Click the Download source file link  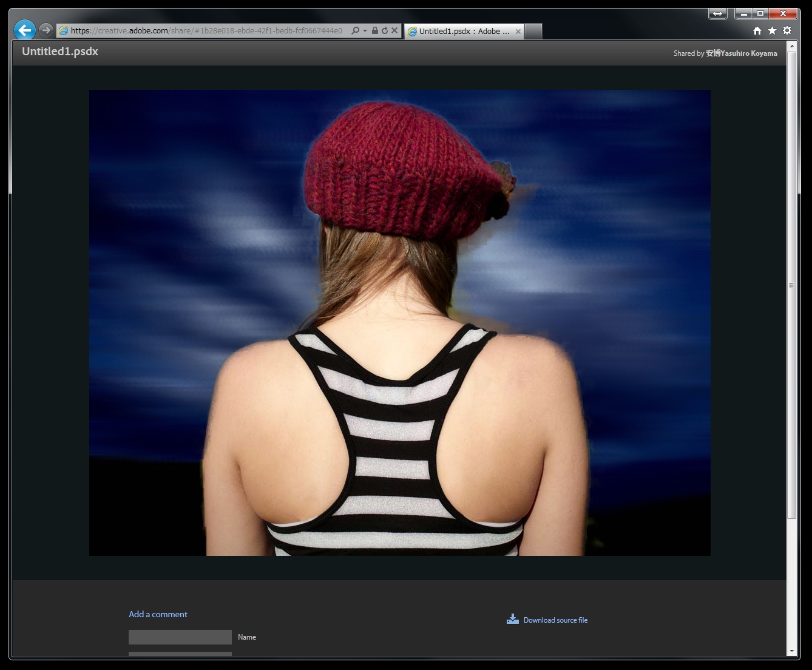[555, 620]
